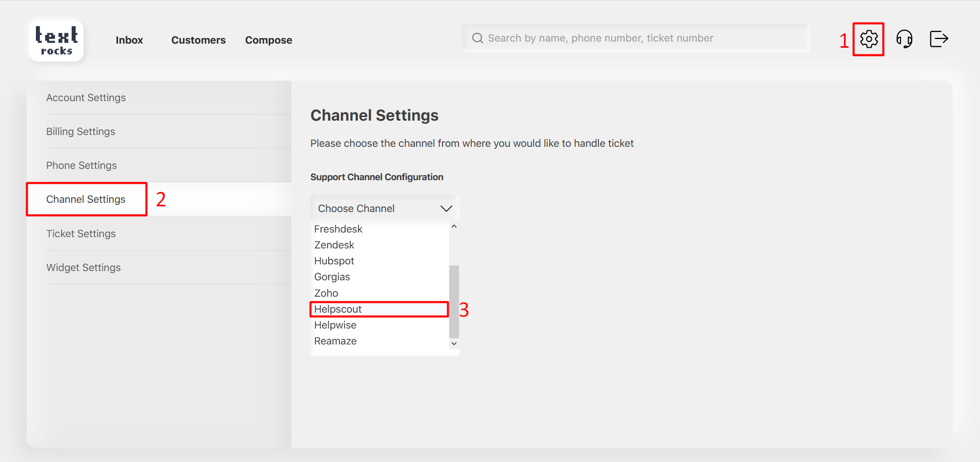Pick Zendesk from the channel options
This screenshot has width=980, height=462.
click(334, 245)
